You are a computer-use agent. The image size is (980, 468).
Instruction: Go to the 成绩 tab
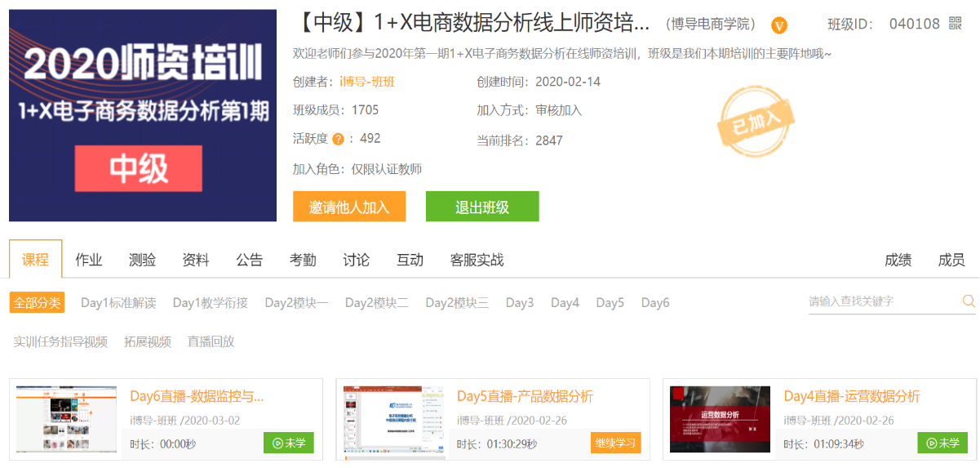[x=898, y=260]
